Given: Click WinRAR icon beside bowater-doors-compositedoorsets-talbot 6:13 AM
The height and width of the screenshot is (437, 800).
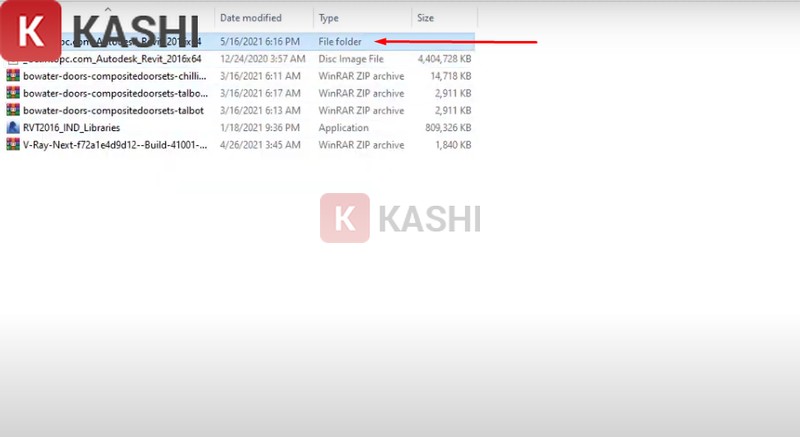Looking at the screenshot, I should coord(13,110).
